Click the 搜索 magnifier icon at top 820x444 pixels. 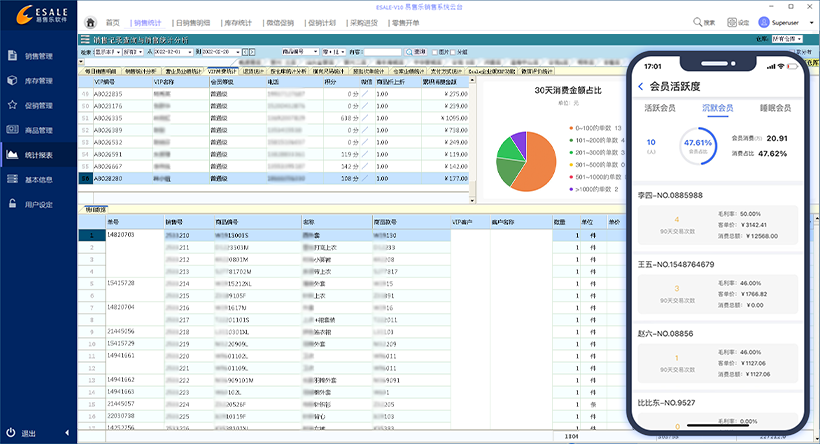click(697, 22)
